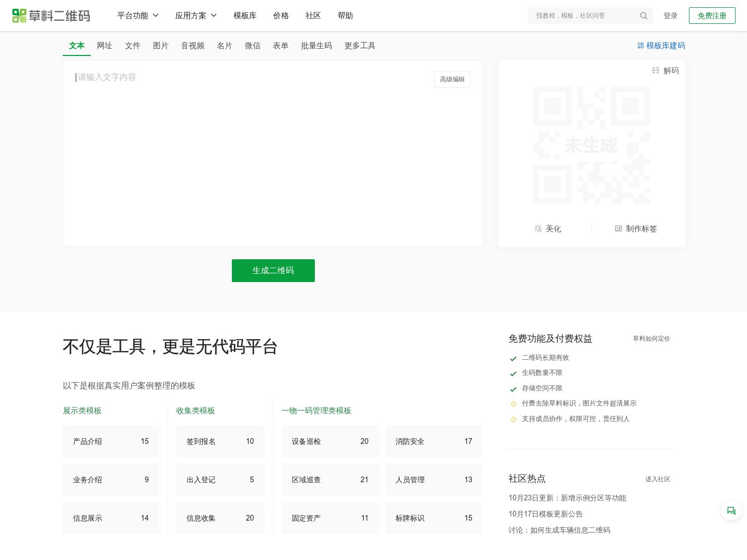Click 付费去除草料标识 benefit text
Viewport: 747px width, 560px height.
coord(579,403)
